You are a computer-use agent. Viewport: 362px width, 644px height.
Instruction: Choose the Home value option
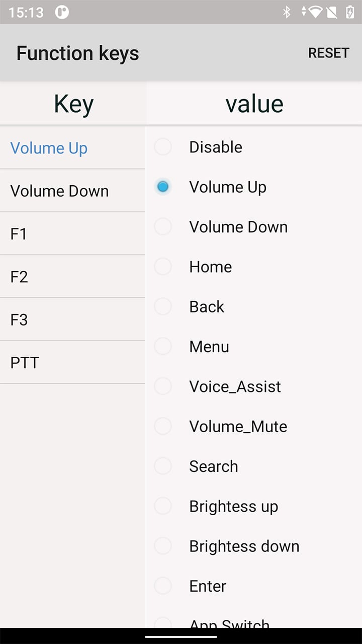click(253, 267)
